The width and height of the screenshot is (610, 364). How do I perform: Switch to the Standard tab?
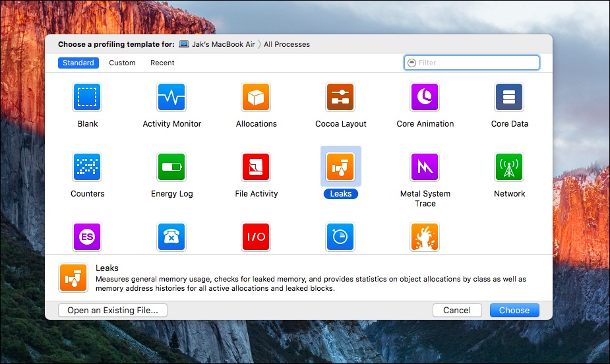(78, 63)
